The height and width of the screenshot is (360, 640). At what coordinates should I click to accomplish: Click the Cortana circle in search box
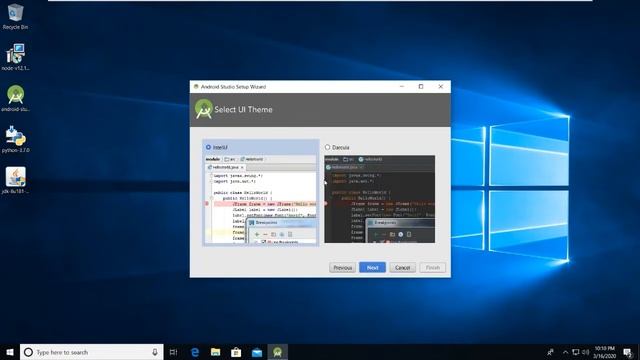pyautogui.click(x=28, y=352)
